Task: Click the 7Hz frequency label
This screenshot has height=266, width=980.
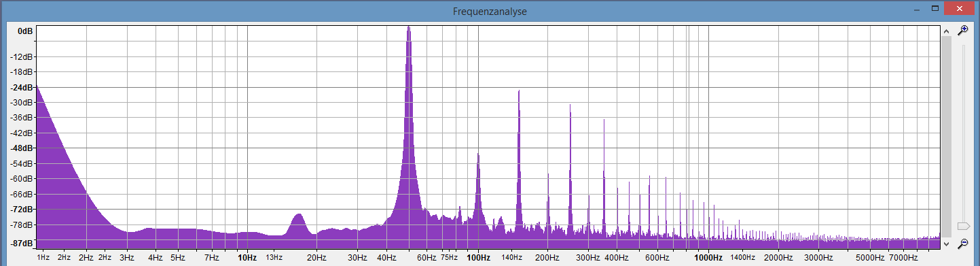Action: coord(212,258)
